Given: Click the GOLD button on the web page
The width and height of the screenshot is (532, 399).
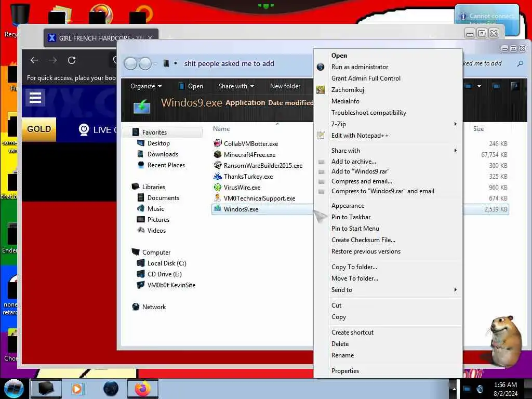Looking at the screenshot, I should tap(39, 129).
